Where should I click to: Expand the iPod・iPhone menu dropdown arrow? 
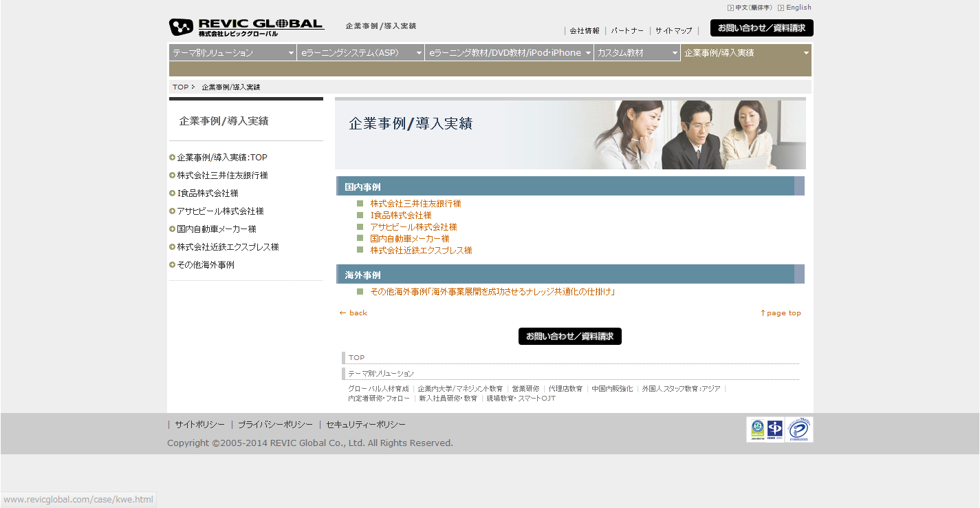[x=588, y=53]
